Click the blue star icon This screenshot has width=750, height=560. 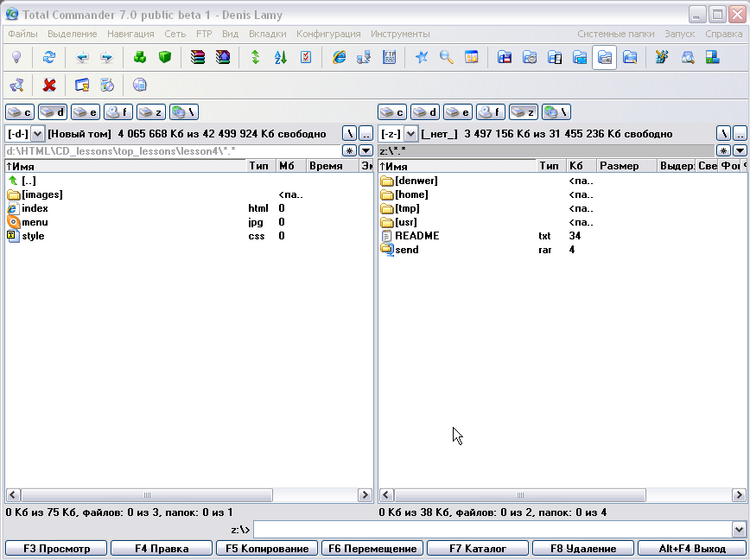point(422,57)
